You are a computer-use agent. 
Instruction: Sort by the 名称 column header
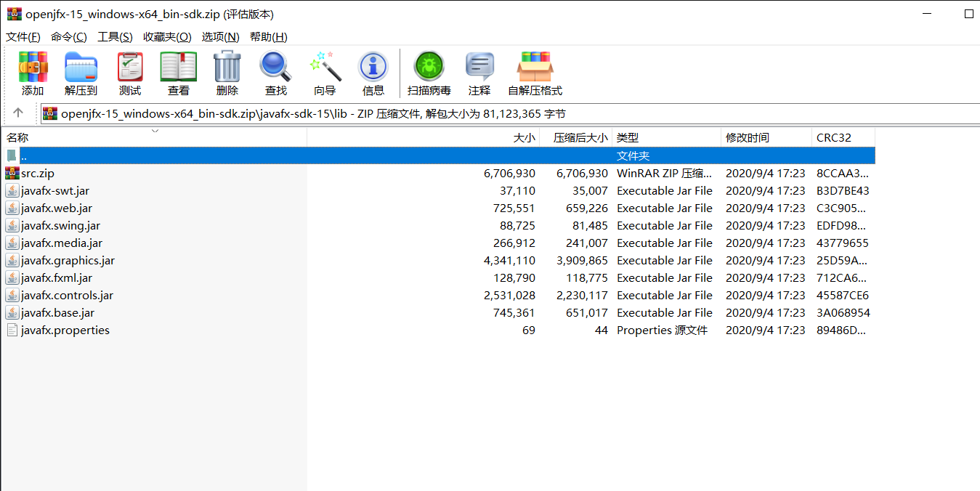point(154,137)
